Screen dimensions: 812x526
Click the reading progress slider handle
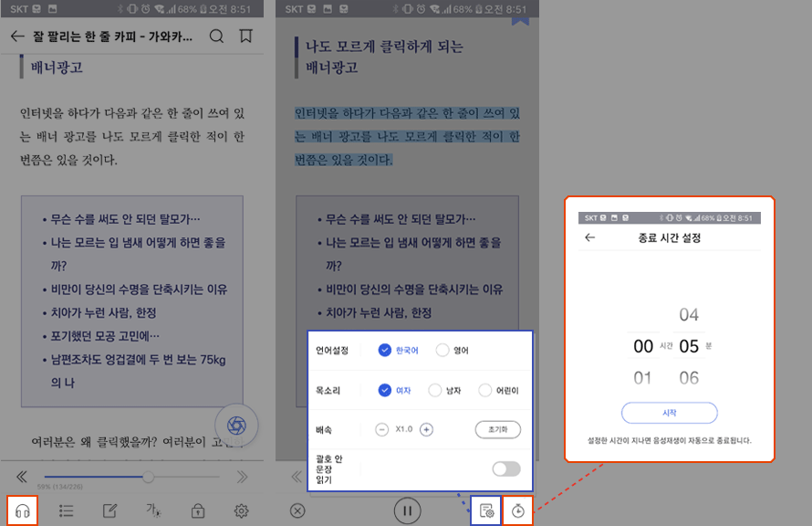point(150,476)
